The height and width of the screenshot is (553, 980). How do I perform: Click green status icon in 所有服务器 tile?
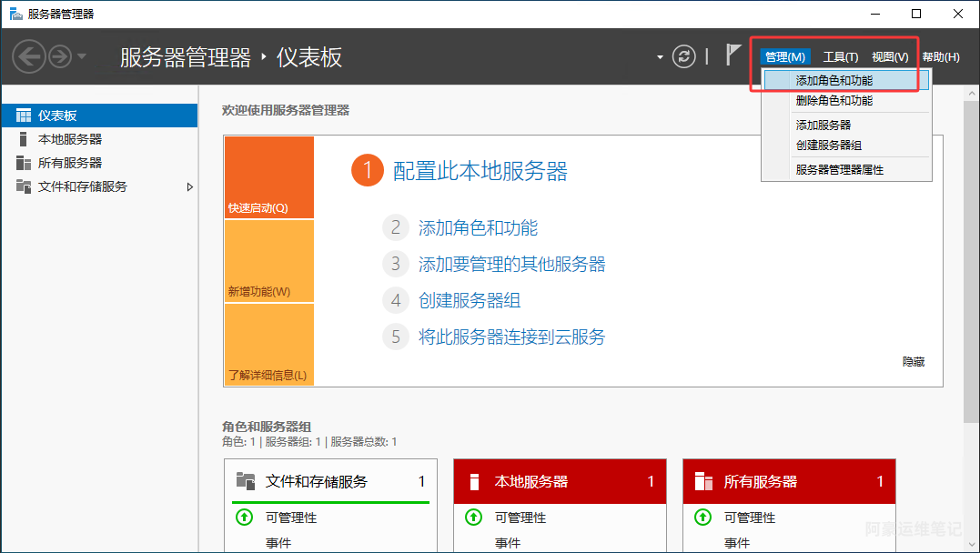[x=703, y=518]
